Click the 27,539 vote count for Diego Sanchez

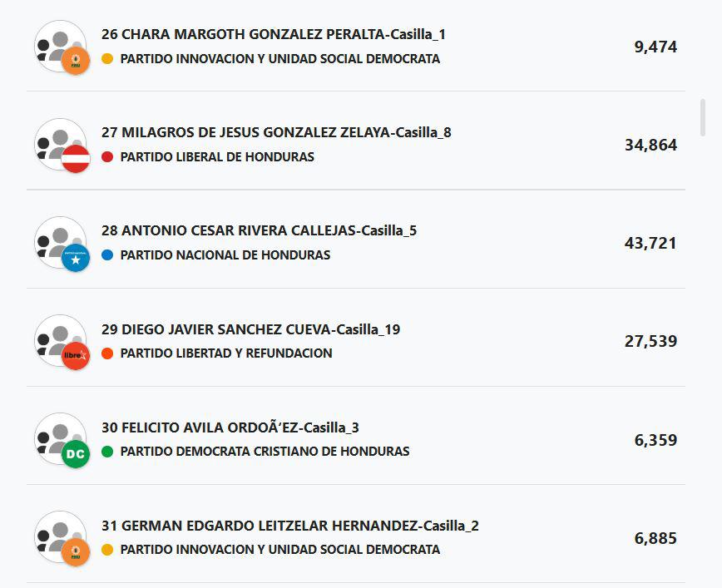click(652, 341)
